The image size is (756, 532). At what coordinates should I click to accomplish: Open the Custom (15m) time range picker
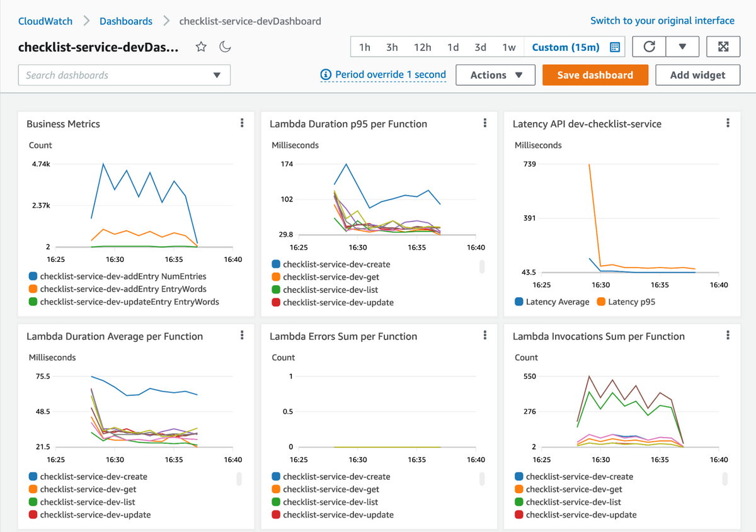(x=576, y=47)
